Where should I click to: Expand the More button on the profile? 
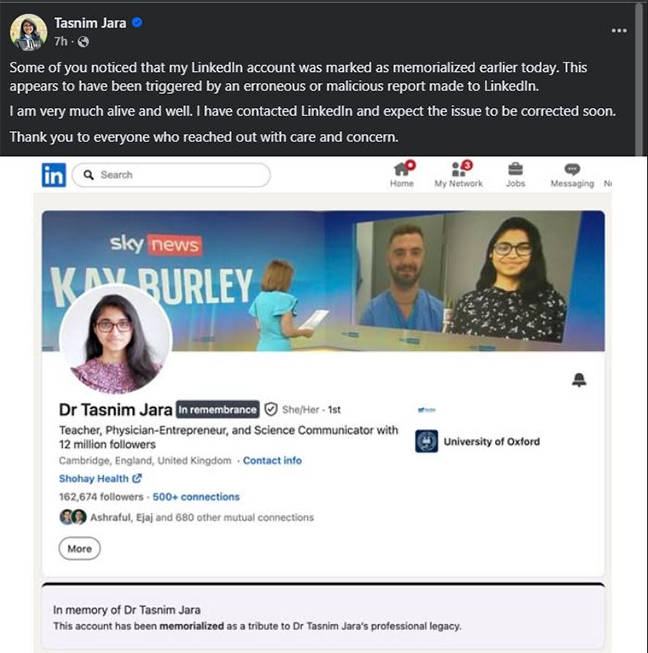(x=80, y=548)
